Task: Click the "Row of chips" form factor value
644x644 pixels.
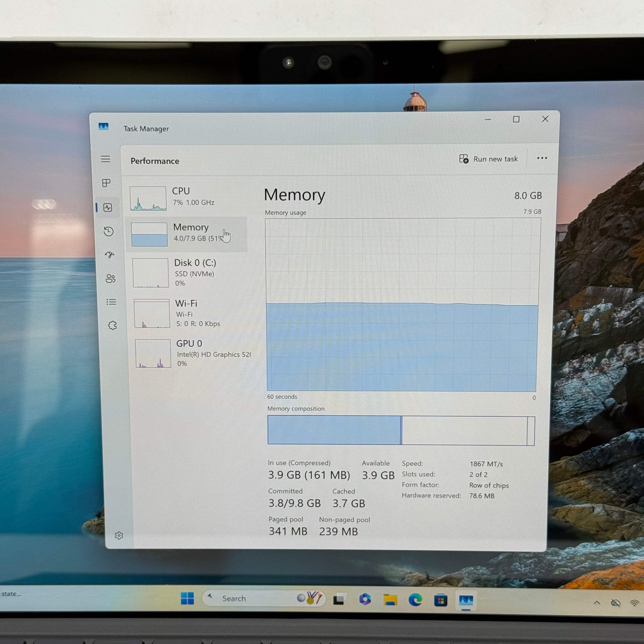Action: (489, 485)
